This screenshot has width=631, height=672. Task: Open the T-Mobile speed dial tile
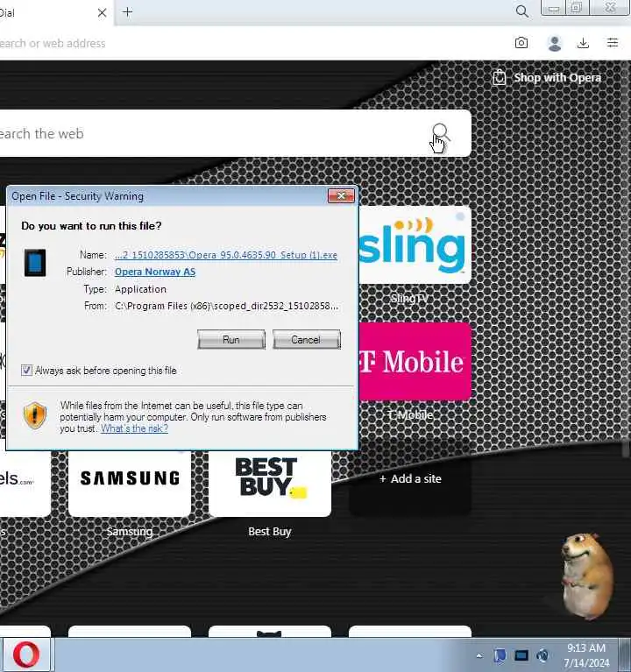415,361
